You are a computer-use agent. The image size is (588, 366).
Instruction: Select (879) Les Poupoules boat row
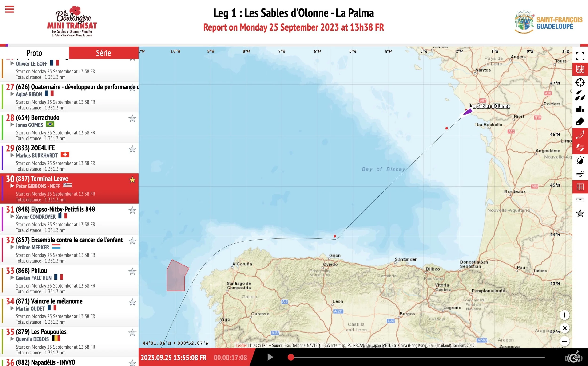pos(69,342)
